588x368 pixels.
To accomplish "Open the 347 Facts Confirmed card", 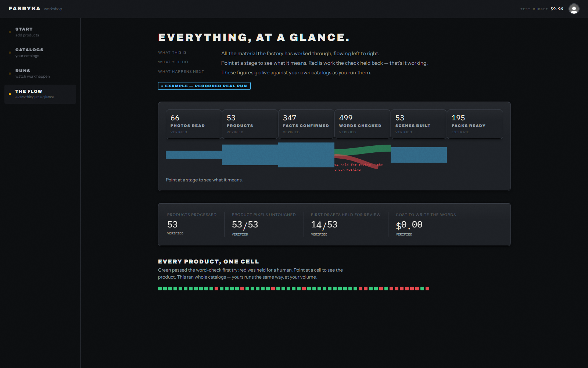I will pos(306,124).
